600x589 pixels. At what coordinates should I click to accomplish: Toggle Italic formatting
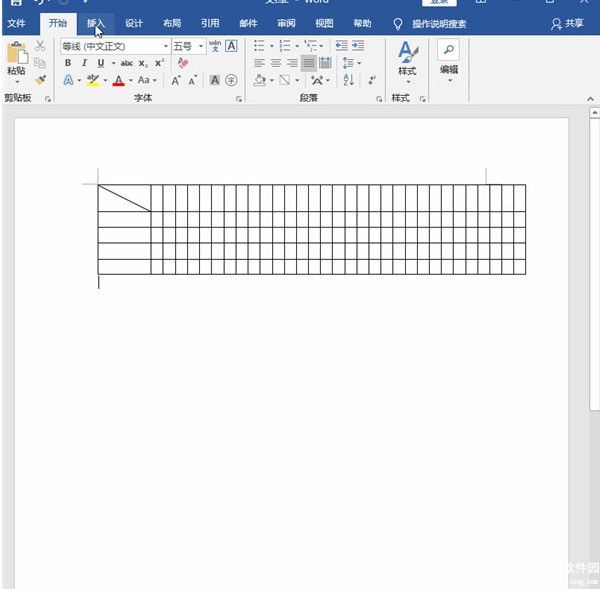84,63
